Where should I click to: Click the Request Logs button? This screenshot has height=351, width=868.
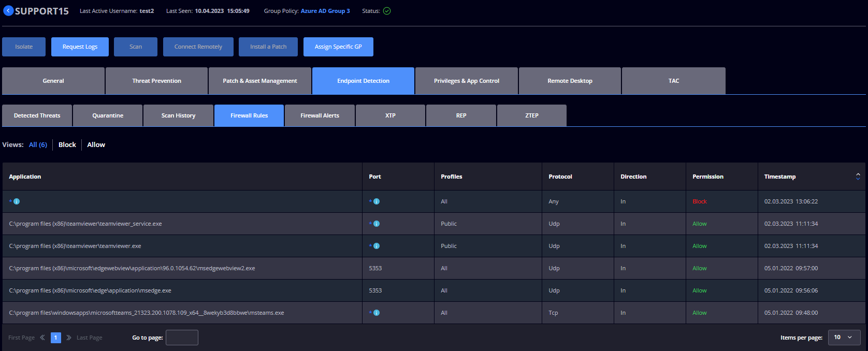click(80, 47)
